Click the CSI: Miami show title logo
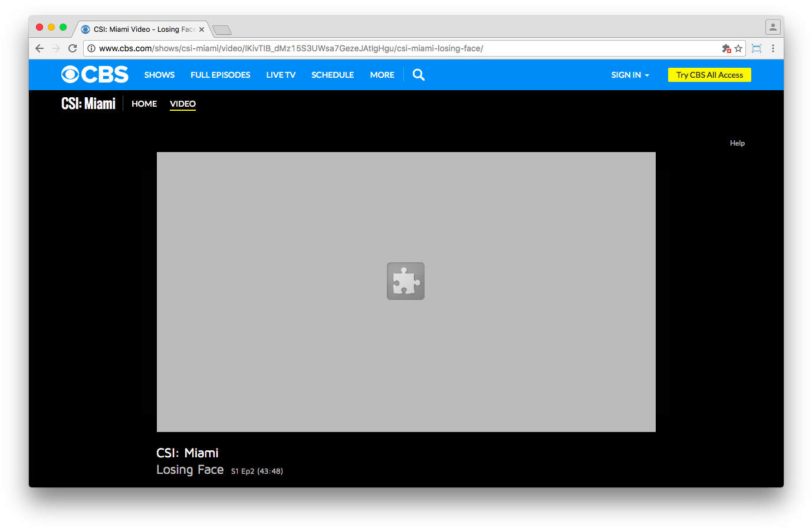812x531 pixels. pos(88,104)
